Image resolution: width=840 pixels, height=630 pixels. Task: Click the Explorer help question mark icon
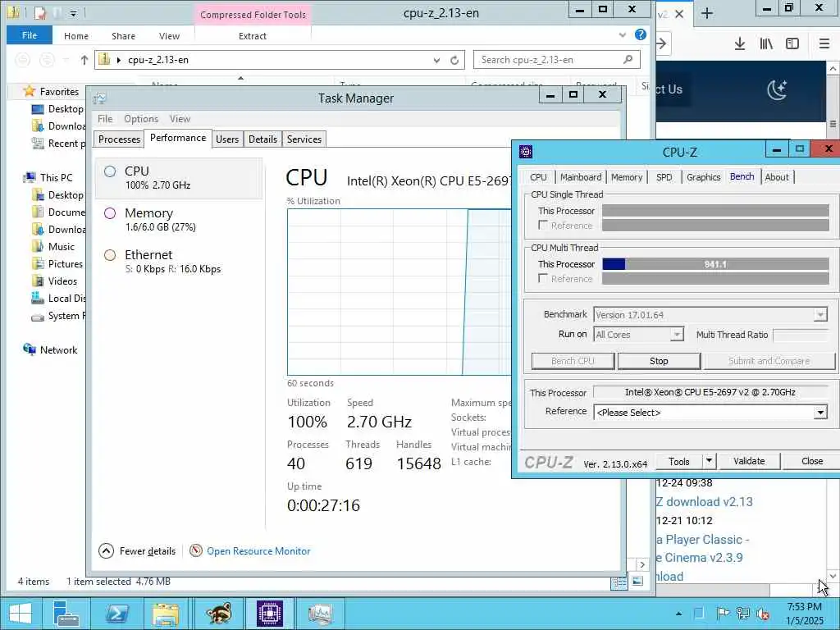pos(640,34)
